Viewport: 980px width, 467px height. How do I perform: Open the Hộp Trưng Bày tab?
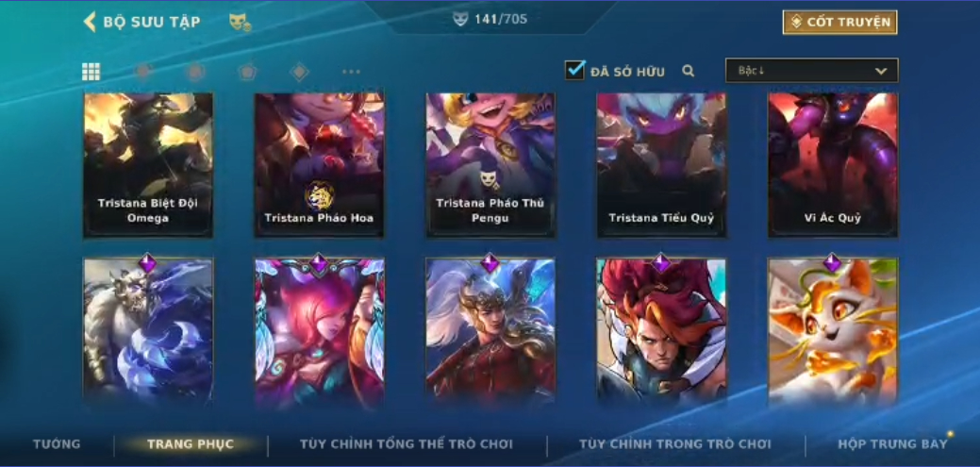point(892,444)
